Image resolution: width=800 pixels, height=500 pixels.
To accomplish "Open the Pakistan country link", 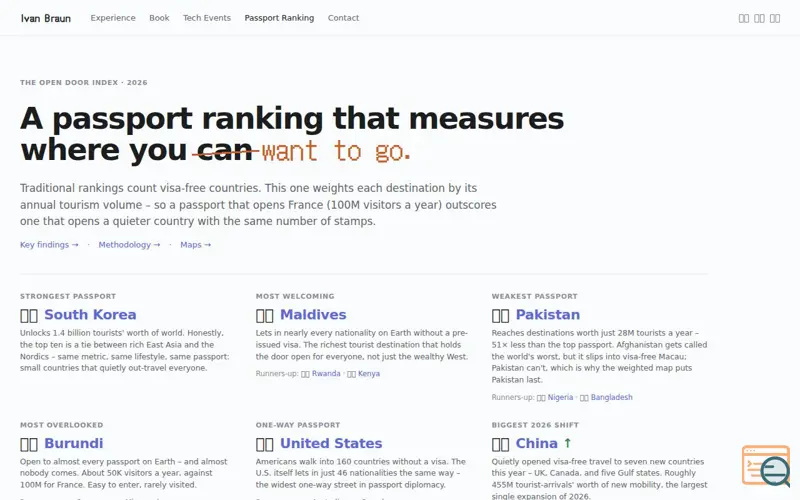I will [x=547, y=315].
